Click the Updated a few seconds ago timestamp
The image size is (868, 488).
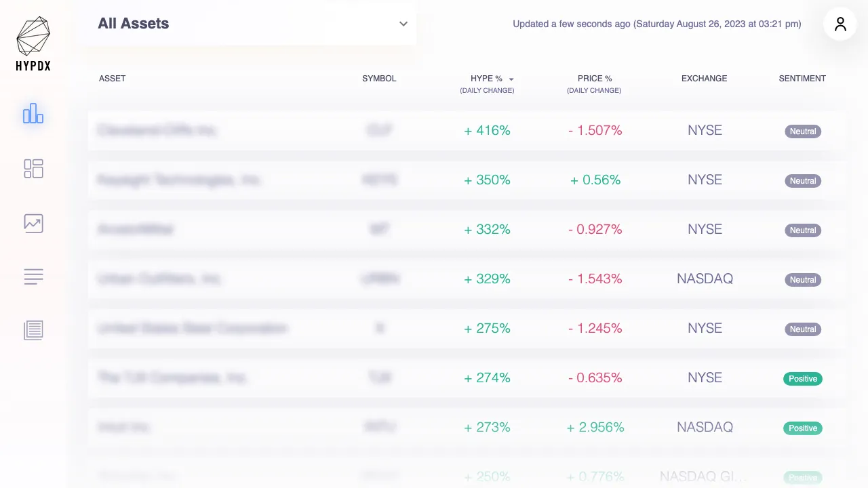pos(656,24)
